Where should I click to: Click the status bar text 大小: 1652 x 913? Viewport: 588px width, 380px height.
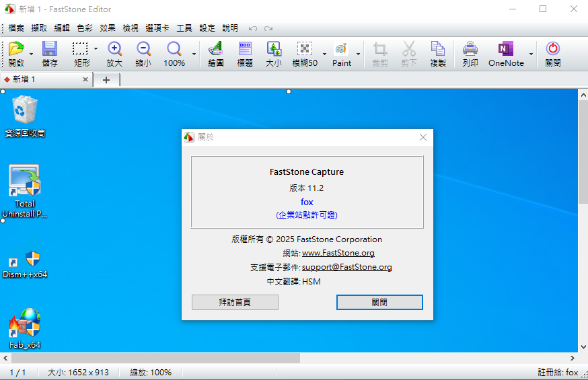coord(78,372)
